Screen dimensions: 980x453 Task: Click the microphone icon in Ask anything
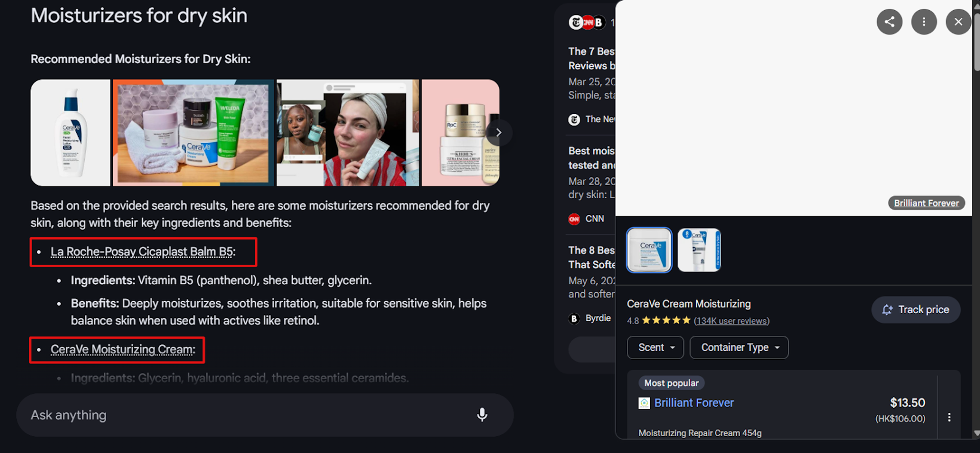coord(482,415)
